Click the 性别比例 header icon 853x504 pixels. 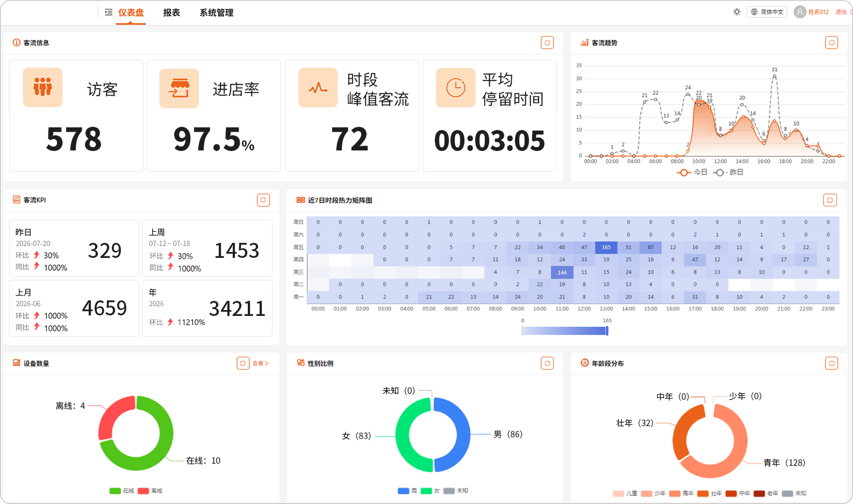click(x=300, y=363)
